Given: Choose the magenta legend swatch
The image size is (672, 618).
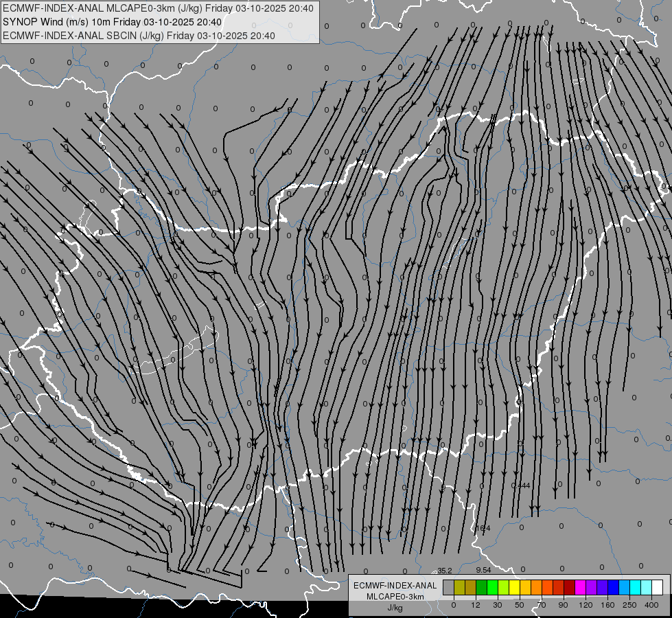Looking at the screenshot, I should tap(580, 587).
